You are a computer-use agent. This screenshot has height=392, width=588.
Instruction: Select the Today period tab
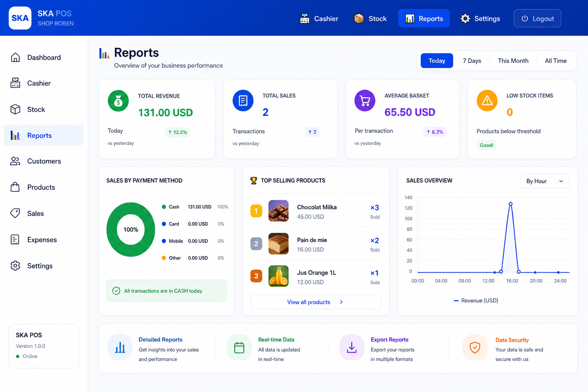click(437, 60)
